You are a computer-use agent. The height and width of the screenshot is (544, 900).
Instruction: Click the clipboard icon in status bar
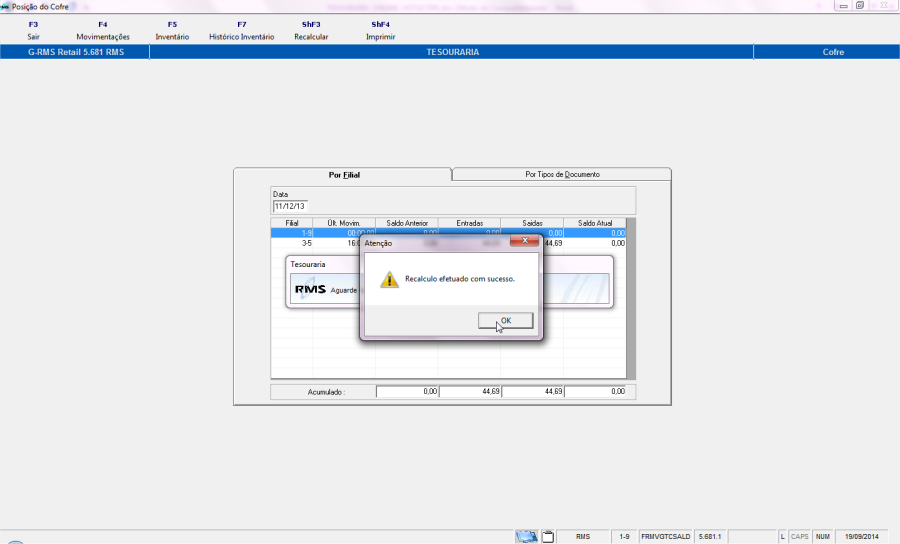point(548,537)
